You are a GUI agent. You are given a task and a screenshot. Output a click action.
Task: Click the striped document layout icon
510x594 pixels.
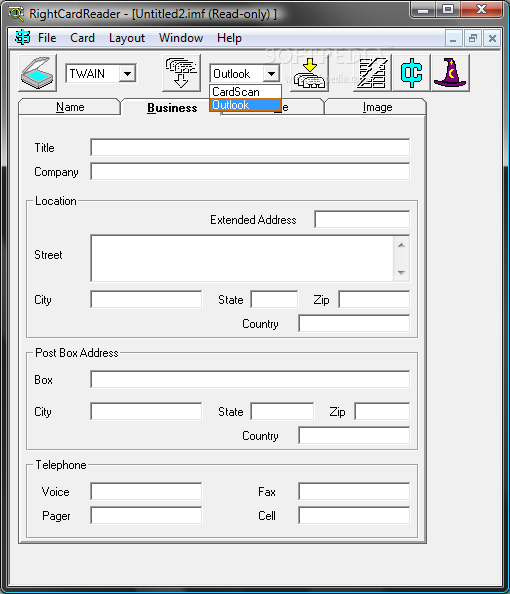pyautogui.click(x=372, y=73)
